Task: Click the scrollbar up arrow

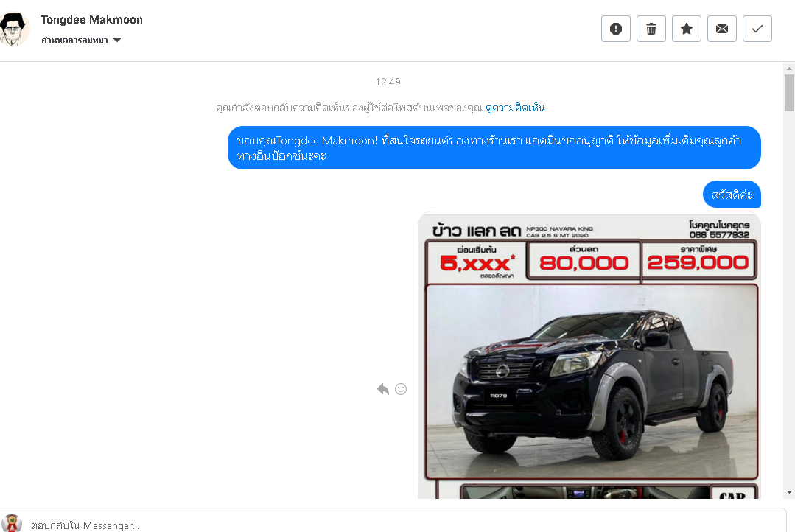Action: (789, 68)
